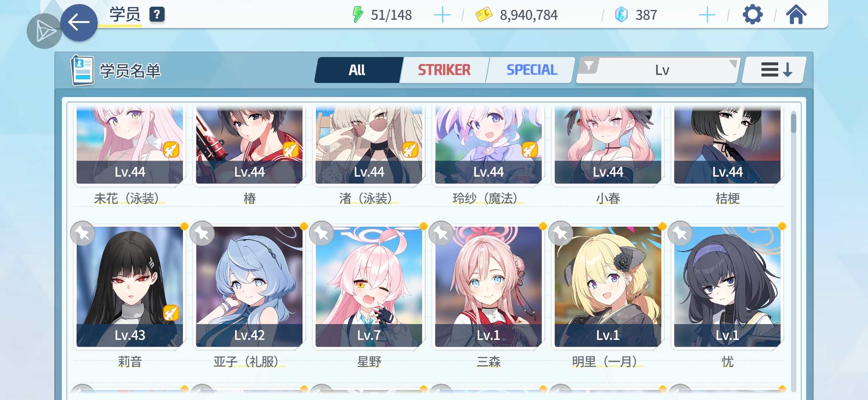The image size is (868, 400).
Task: Switch to the STRIKER tab
Action: 444,70
